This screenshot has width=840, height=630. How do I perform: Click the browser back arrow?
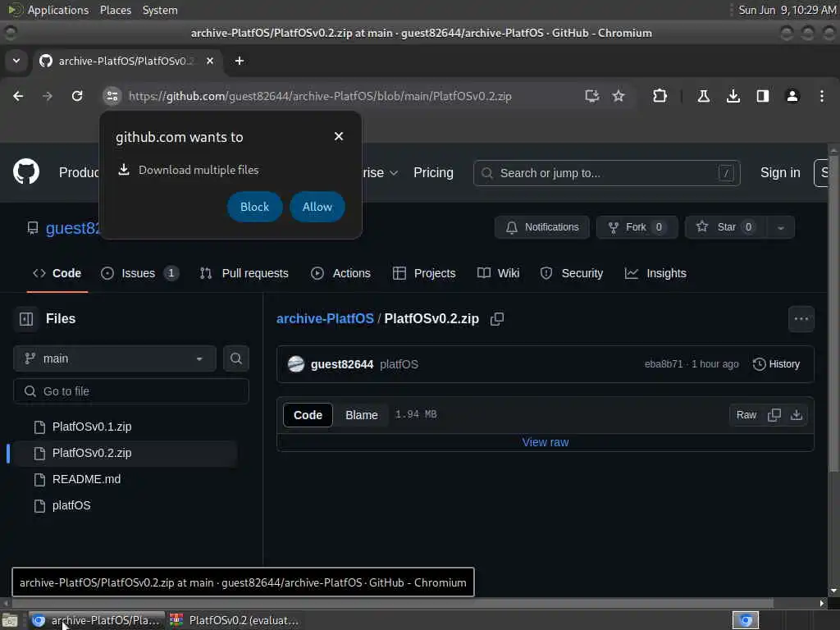coord(18,96)
